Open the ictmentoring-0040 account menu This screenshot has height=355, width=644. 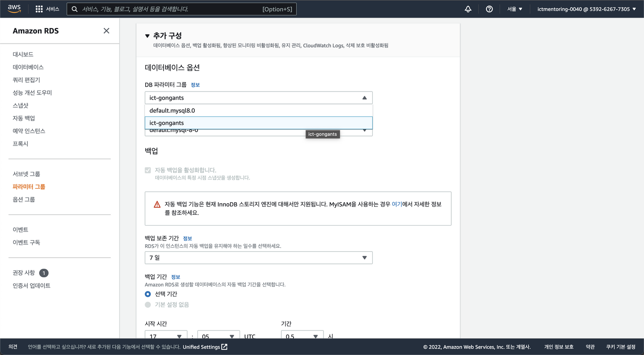(586, 9)
